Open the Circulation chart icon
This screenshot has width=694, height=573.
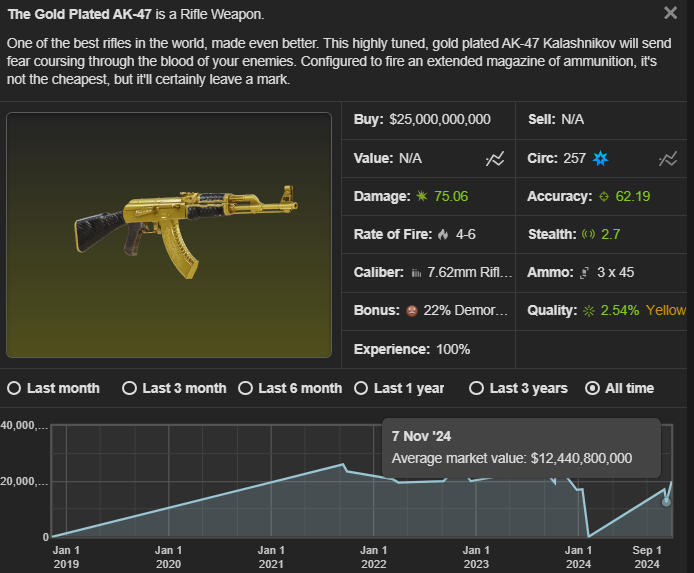coord(668,158)
